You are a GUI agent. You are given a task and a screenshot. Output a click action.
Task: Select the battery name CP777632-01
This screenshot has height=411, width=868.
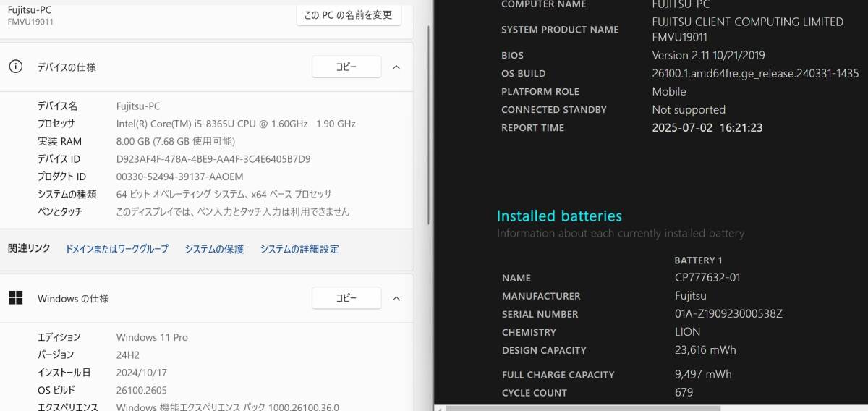tap(707, 277)
